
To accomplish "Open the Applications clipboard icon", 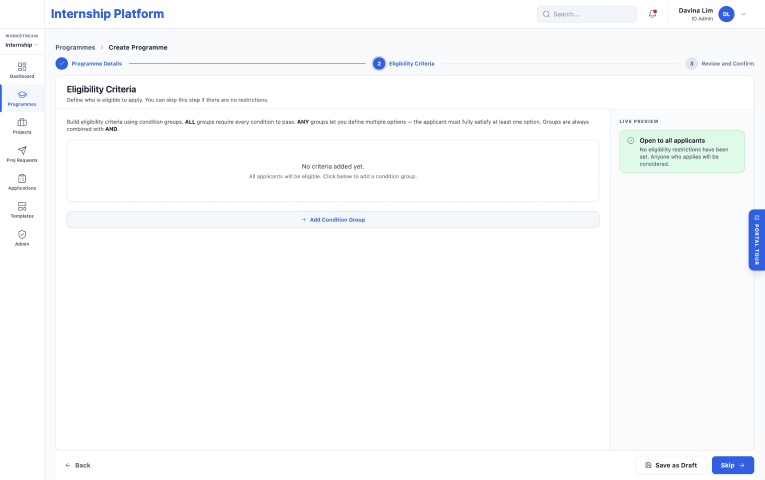I will pyautogui.click(x=22, y=182).
